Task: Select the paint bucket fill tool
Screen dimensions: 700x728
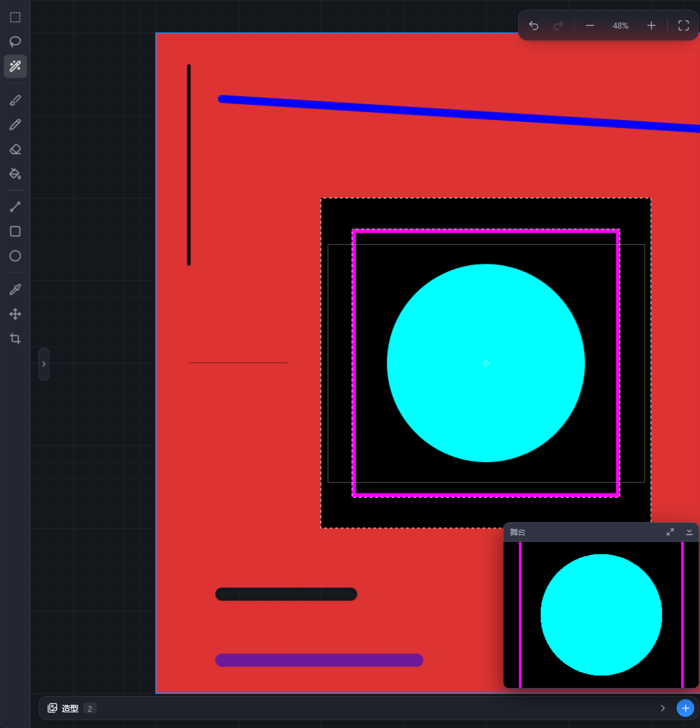Action: tap(15, 174)
